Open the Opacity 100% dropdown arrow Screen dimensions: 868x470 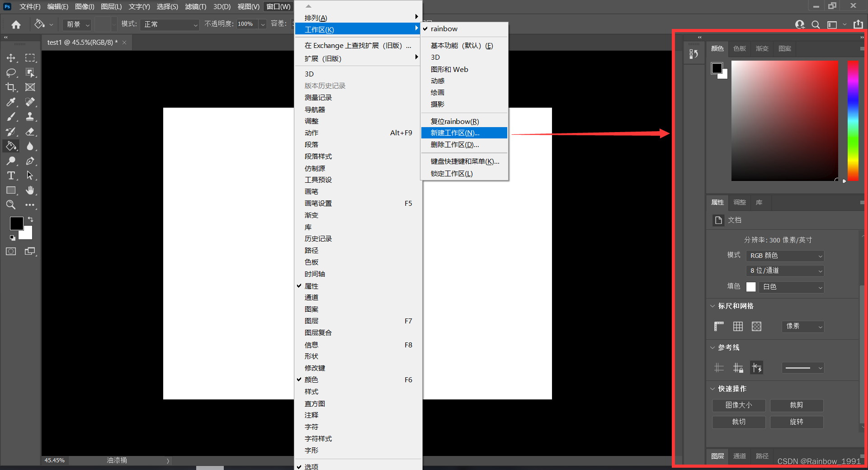point(263,24)
